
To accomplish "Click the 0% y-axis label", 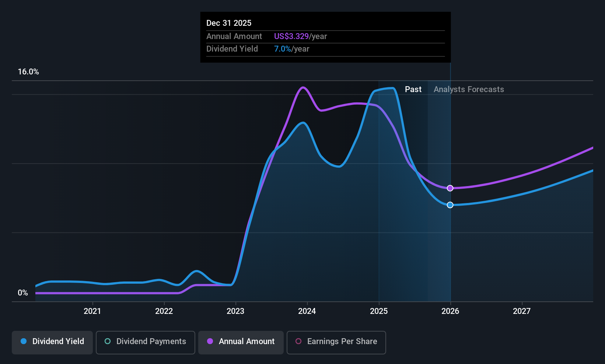I will click(23, 293).
